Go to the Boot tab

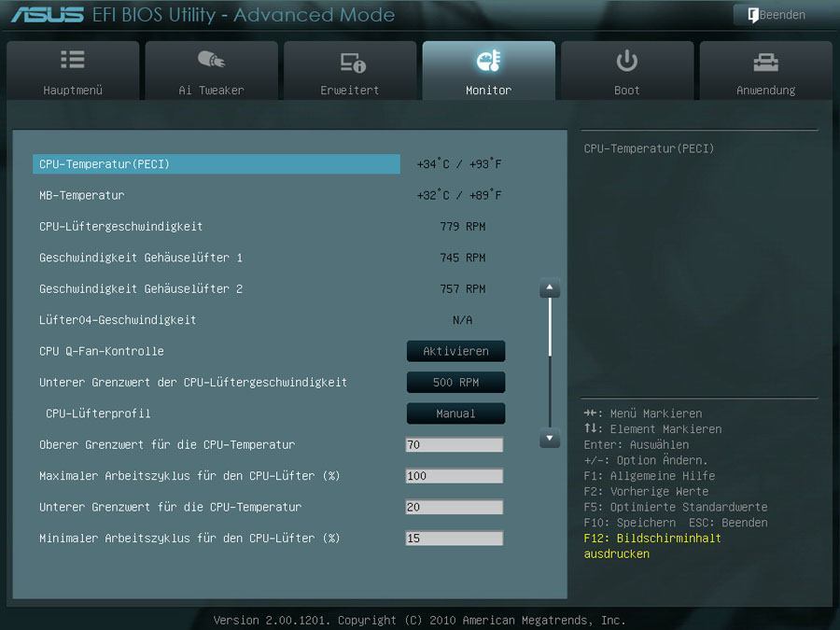coord(627,70)
